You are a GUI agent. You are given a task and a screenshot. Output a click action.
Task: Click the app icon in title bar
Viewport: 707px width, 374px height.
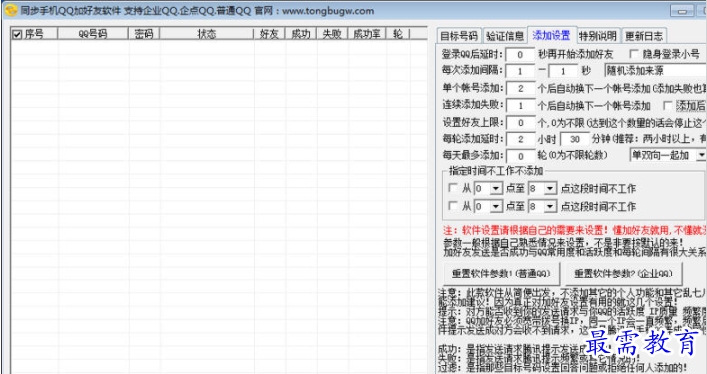pyautogui.click(x=10, y=10)
